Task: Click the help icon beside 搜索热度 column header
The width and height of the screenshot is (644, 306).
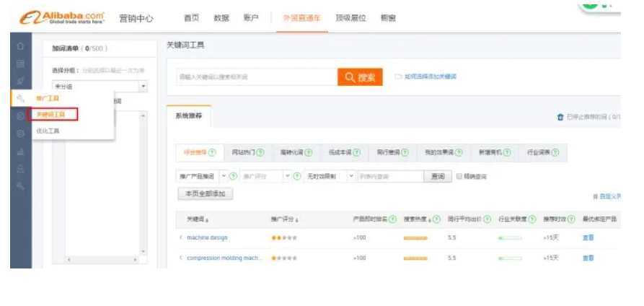Action: point(436,219)
